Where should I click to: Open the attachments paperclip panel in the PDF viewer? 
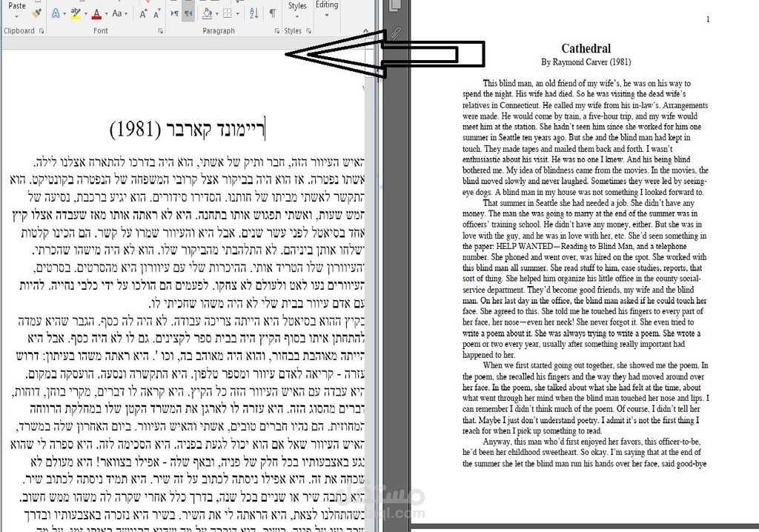click(395, 33)
